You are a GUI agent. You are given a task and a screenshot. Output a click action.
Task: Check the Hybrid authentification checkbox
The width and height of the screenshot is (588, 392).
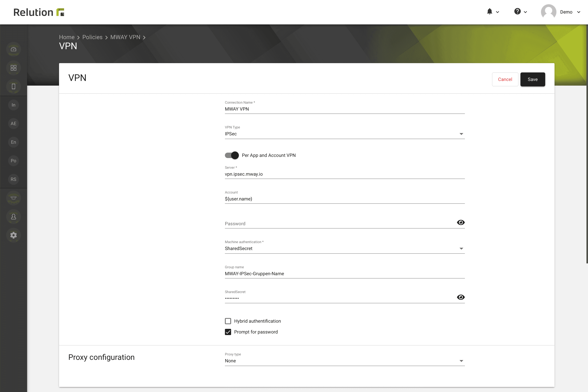[x=228, y=321]
